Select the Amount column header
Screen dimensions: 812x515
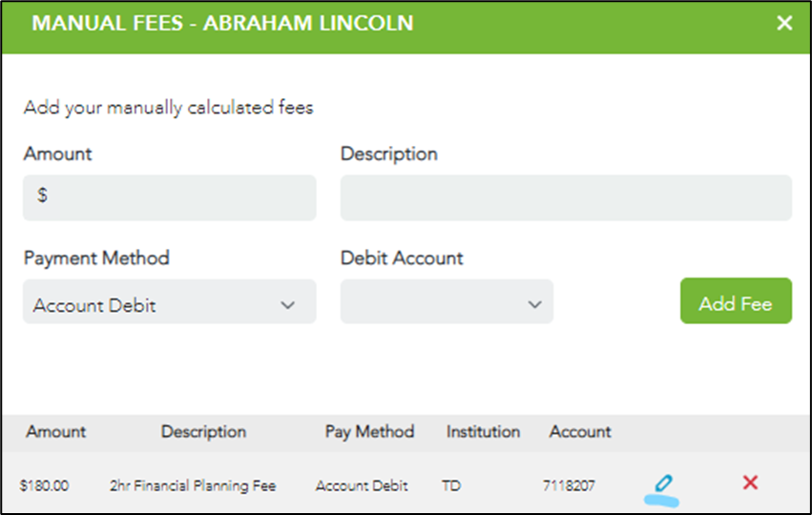coord(56,431)
